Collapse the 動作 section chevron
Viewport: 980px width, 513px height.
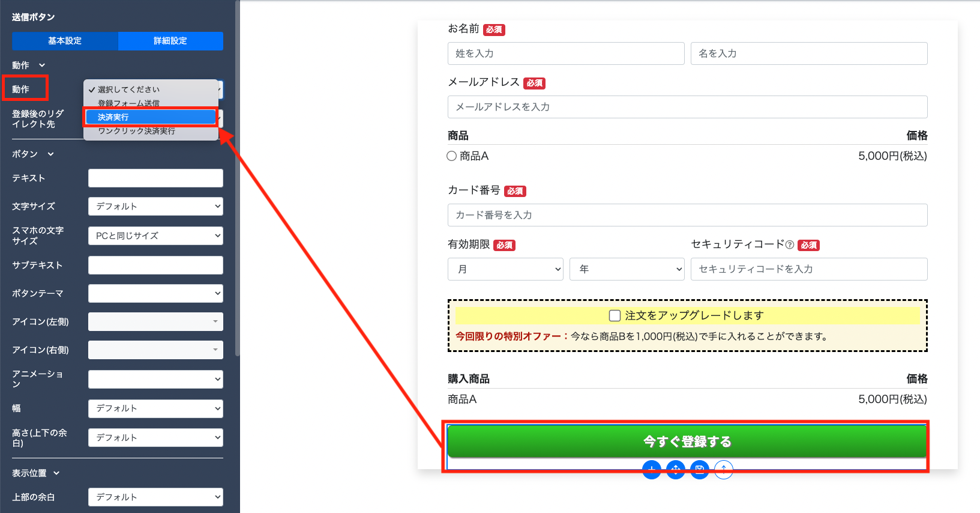point(42,65)
